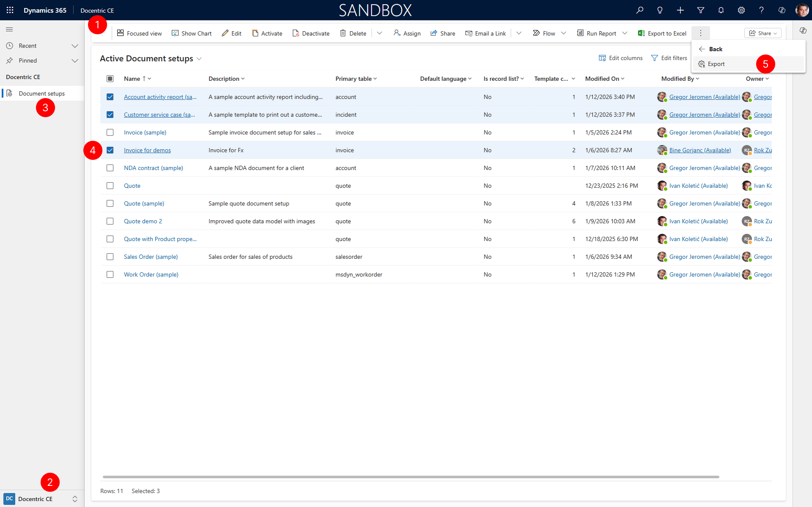Screen dimensions: 812x507
Task: Select Export in the overflow menu
Action: [748, 64]
